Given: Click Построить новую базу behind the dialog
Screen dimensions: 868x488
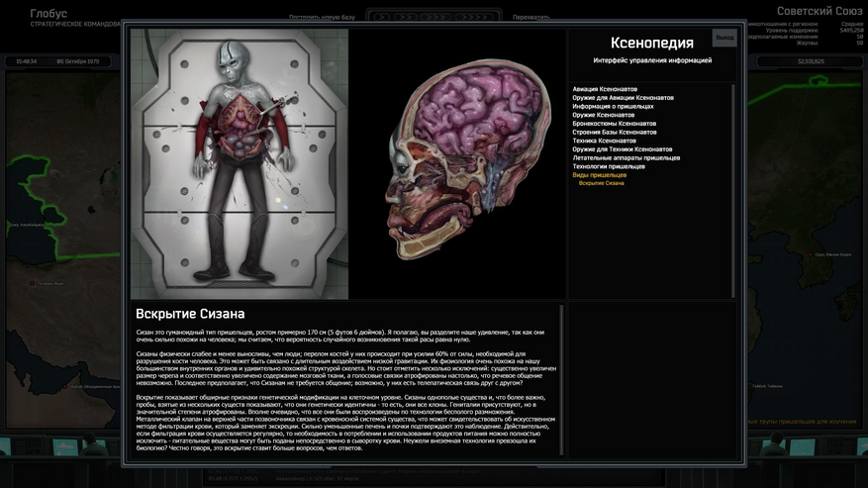Looking at the screenshot, I should [322, 17].
